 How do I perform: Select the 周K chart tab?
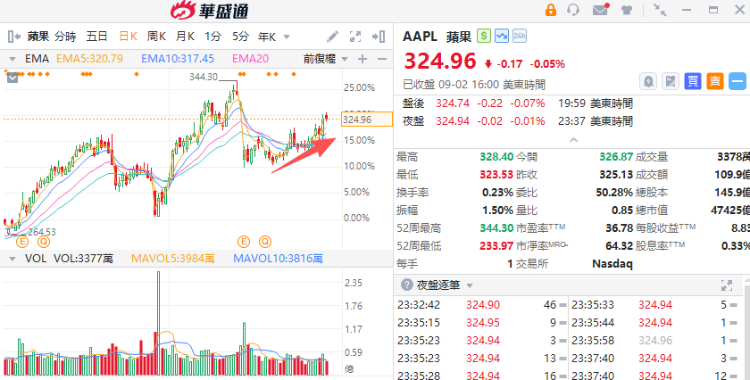(156, 36)
